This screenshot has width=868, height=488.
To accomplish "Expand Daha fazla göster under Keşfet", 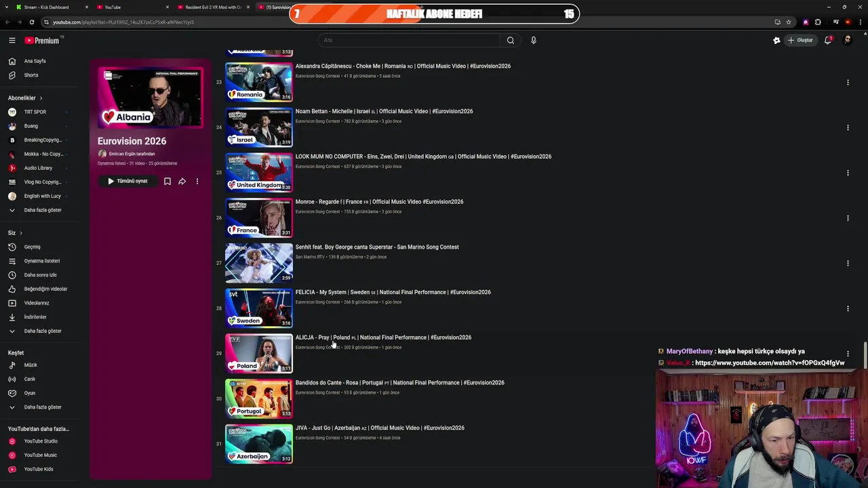I will tap(43, 407).
